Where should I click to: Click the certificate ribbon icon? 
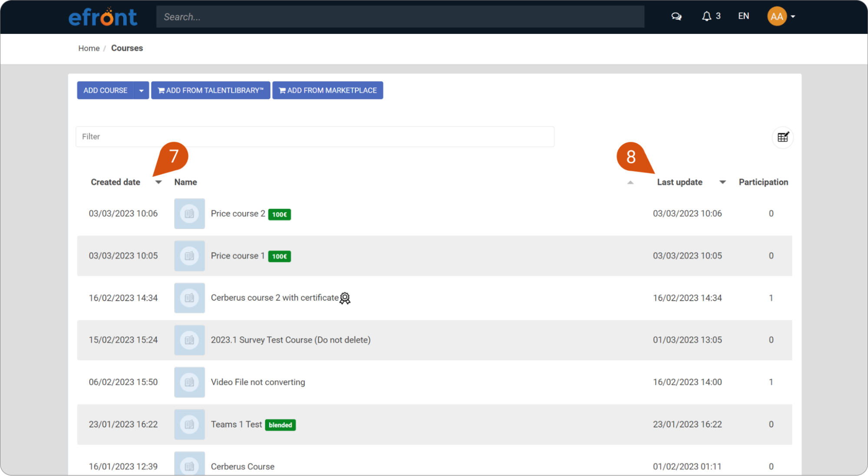tap(345, 298)
